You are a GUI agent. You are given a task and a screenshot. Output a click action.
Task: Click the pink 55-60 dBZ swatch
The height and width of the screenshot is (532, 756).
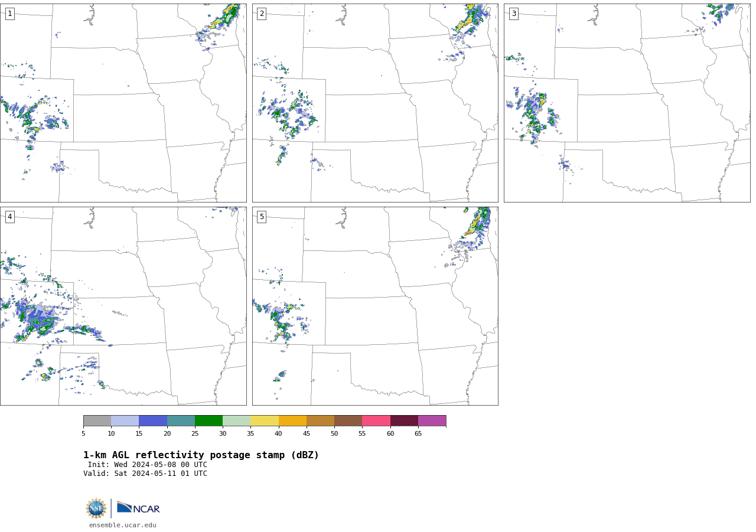pos(376,421)
